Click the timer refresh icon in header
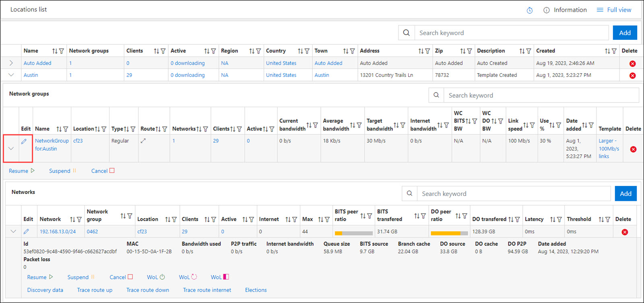This screenshot has width=644, height=303. pos(530,10)
